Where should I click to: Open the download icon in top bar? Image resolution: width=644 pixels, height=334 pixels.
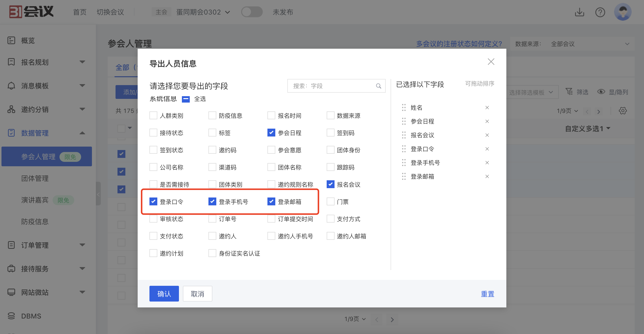coord(579,12)
